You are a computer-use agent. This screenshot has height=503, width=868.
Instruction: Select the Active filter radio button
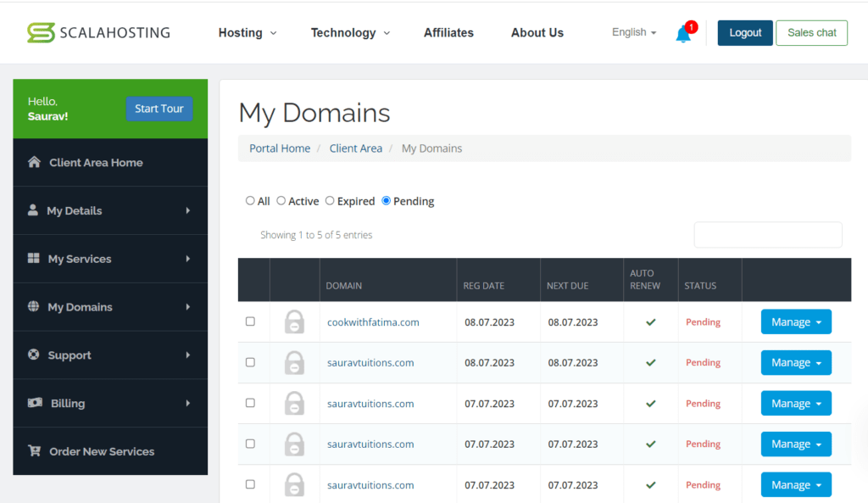[281, 201]
